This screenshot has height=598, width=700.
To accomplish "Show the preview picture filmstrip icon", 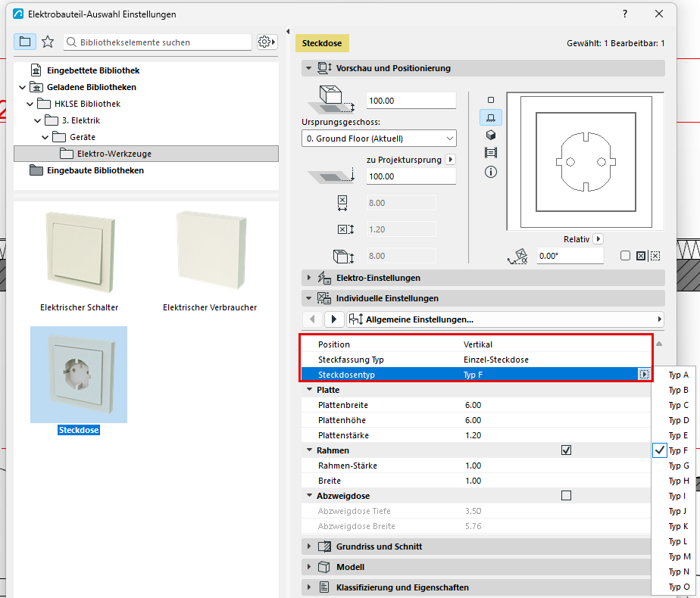I will coord(491,153).
